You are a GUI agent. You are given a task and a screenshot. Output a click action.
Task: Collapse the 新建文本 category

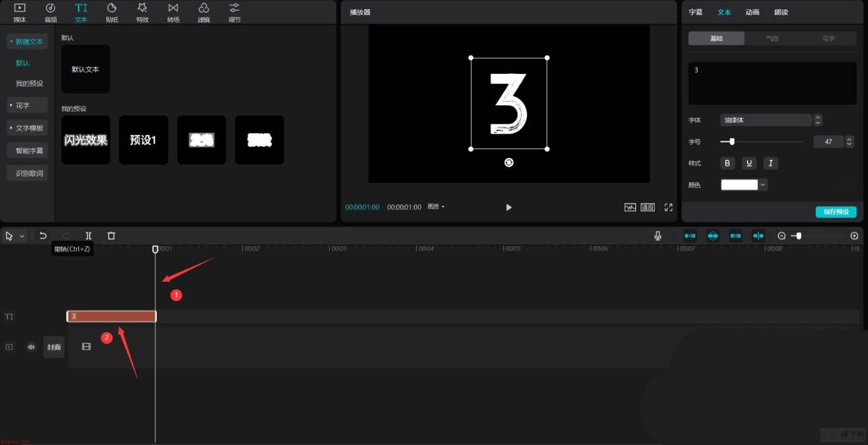click(x=27, y=41)
